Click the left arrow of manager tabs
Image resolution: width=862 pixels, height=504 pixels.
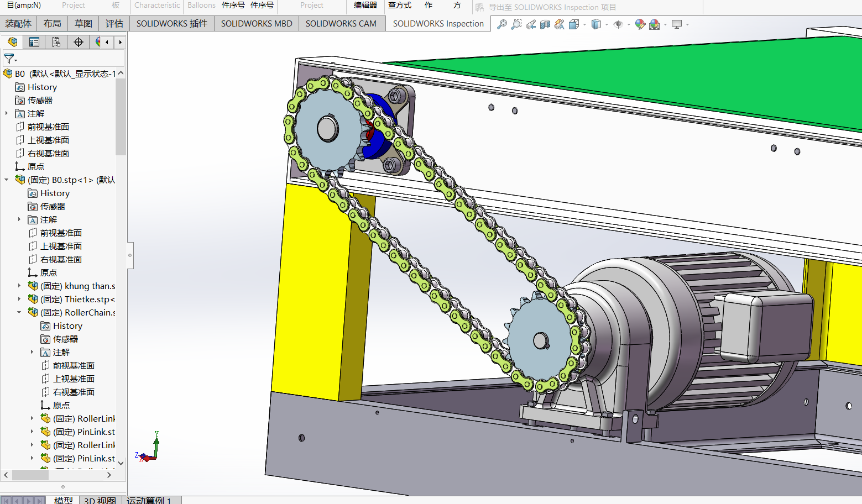point(107,42)
